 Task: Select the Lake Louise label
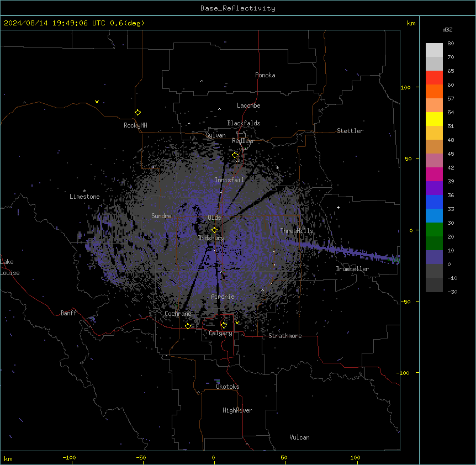pos(10,267)
